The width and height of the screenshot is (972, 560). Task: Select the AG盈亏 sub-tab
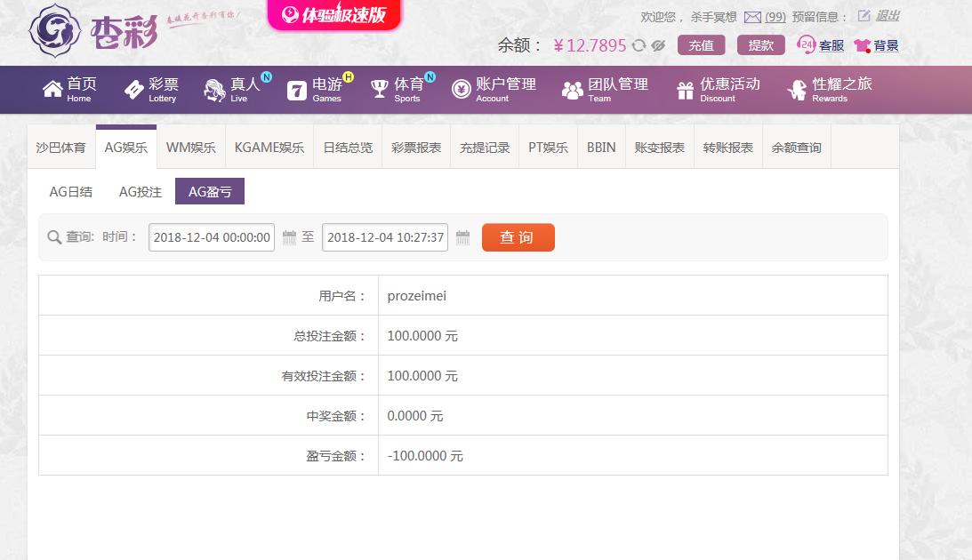tap(210, 191)
